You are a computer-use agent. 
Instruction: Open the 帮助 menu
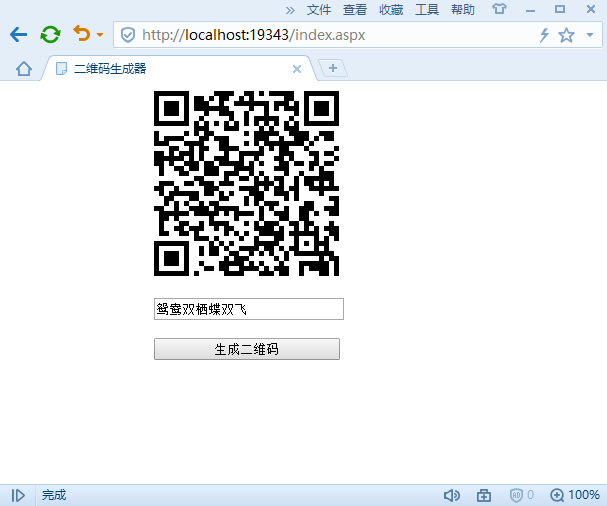(x=463, y=10)
